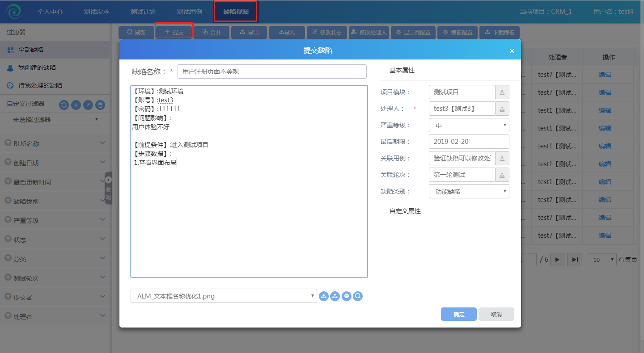644x353 pixels.
Task: Preview the attachment with the magnifier icon
Action: point(357,296)
